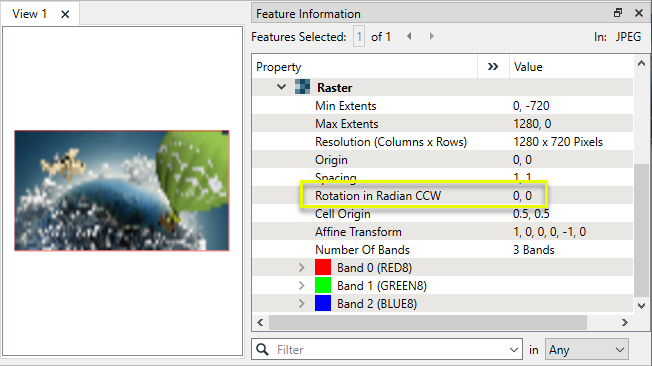Click the Raster checkered icon
The image size is (652, 366).
(302, 87)
